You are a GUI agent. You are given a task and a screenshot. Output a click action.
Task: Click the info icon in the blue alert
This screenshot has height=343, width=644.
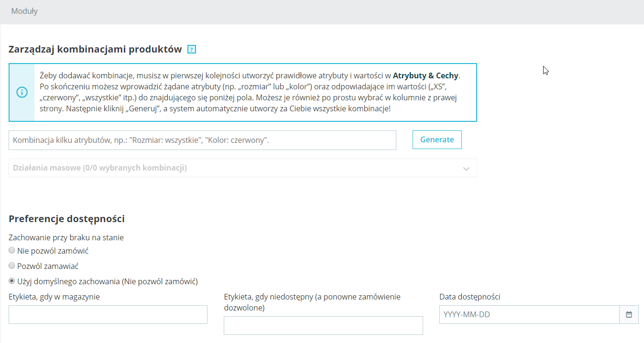click(x=22, y=92)
